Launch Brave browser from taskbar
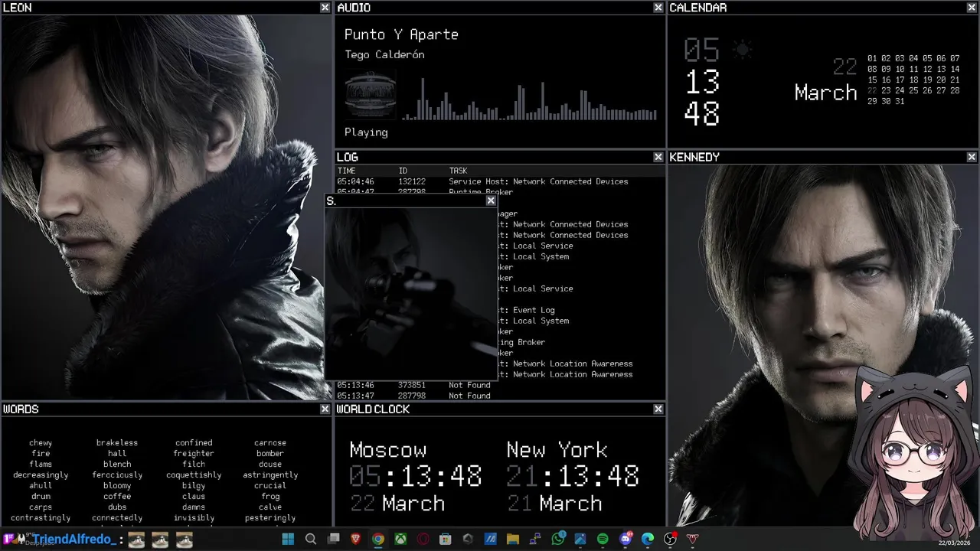This screenshot has height=551, width=980. [x=355, y=539]
